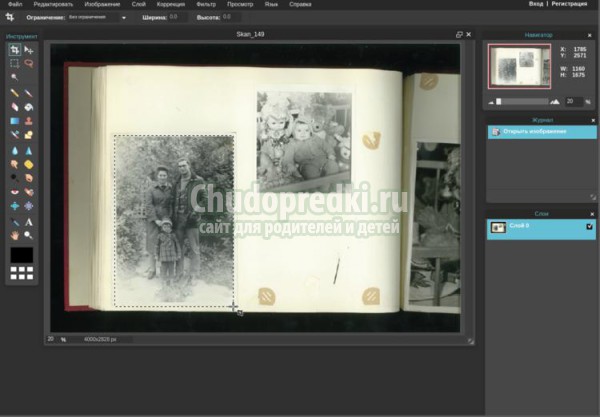Click the Слой 0 layer thumbnail

(498, 228)
